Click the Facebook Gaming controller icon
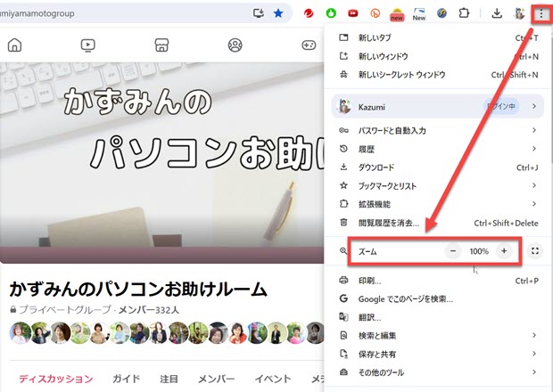The image size is (553, 392). click(x=308, y=45)
